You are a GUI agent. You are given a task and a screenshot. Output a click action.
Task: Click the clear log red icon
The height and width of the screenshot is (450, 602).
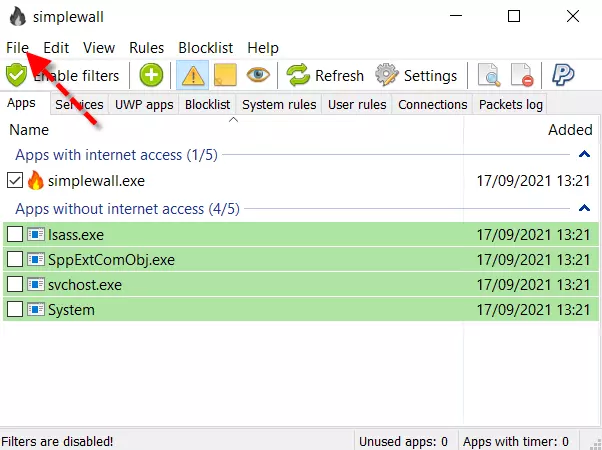click(x=521, y=75)
